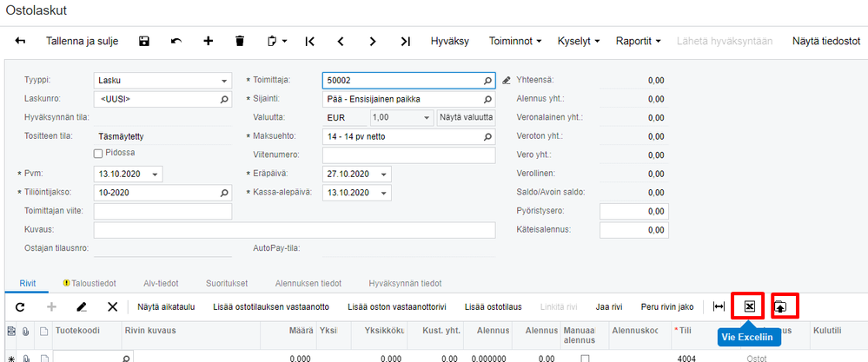The image size is (868, 362).
Task: Click the Näytä valuutta button
Action: [466, 118]
